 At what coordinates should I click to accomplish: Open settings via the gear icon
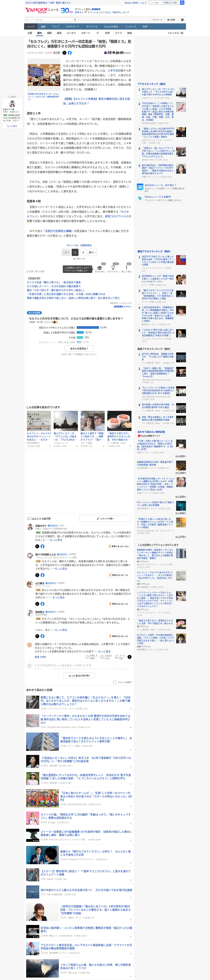pos(182,20)
